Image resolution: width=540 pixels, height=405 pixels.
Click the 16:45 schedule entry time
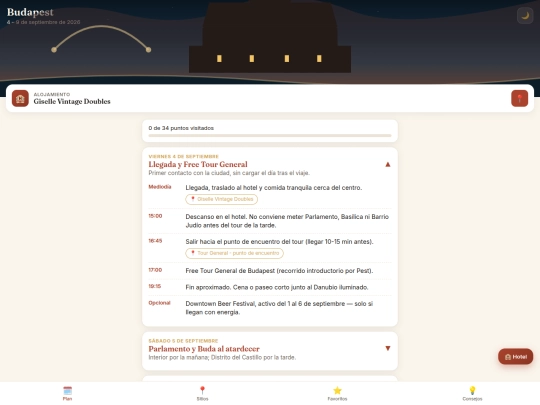[155, 241]
